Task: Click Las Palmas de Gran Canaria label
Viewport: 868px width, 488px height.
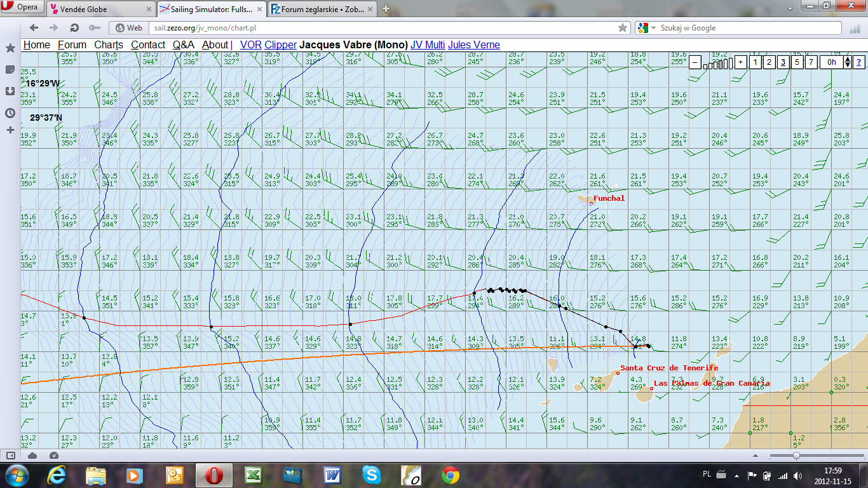Action: [x=712, y=383]
